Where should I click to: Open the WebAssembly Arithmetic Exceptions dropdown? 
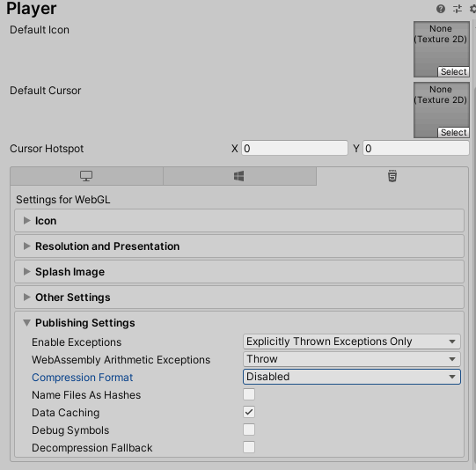[x=352, y=359]
